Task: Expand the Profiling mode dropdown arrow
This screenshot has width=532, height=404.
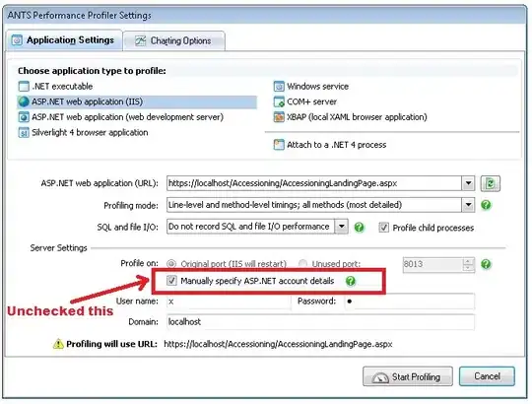Action: click(468, 205)
